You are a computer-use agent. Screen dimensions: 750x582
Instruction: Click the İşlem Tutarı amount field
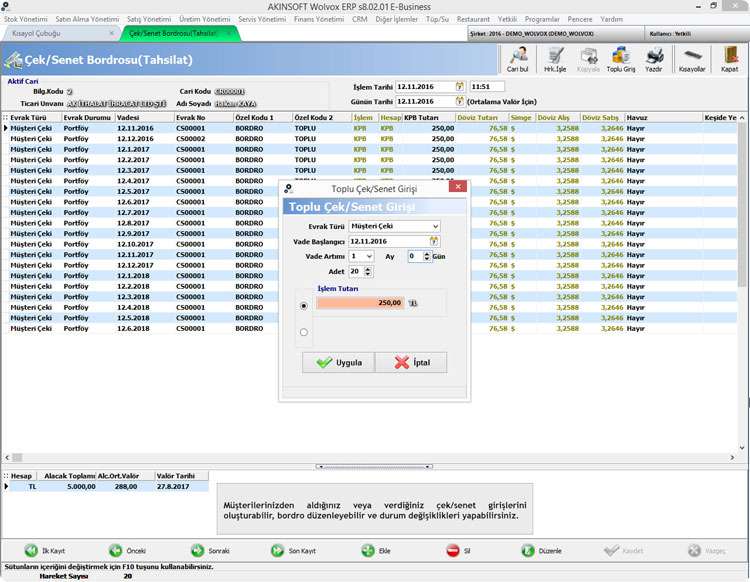tap(360, 303)
